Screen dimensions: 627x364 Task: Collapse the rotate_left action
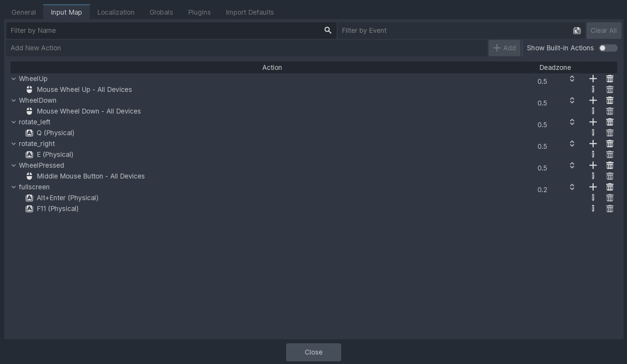coord(14,122)
